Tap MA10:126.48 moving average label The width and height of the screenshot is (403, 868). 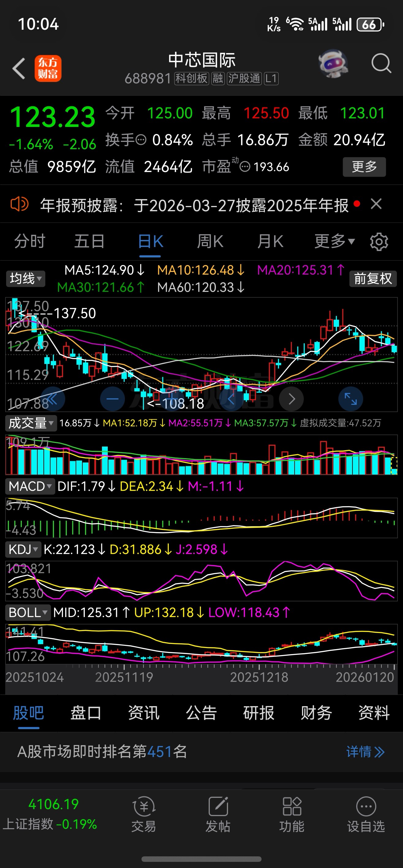pos(201,270)
